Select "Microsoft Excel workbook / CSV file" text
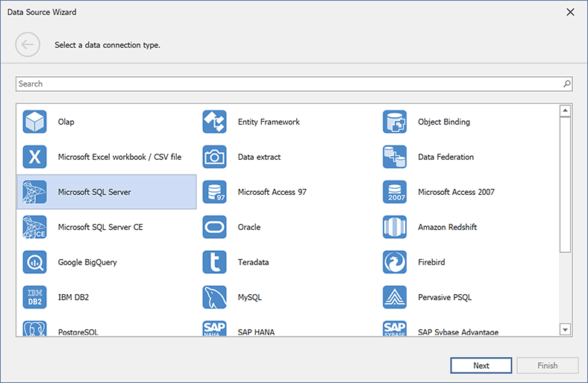The height and width of the screenshot is (383, 588). [119, 157]
